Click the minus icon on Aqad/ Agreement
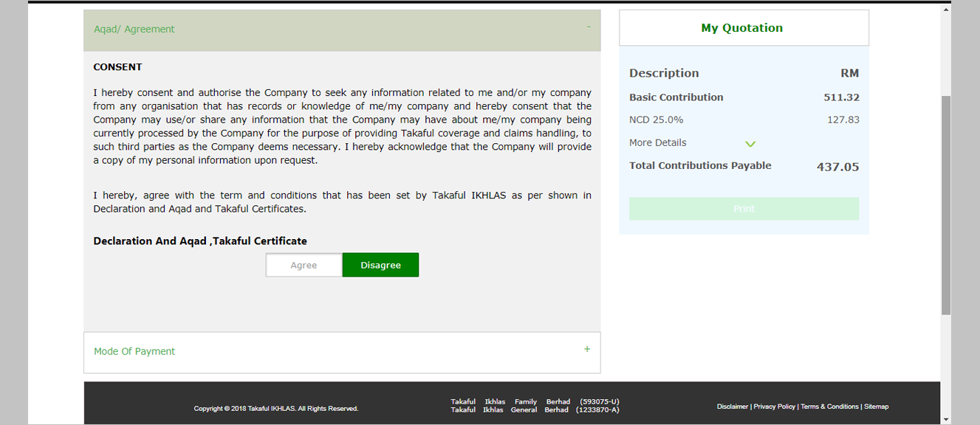 point(589,27)
